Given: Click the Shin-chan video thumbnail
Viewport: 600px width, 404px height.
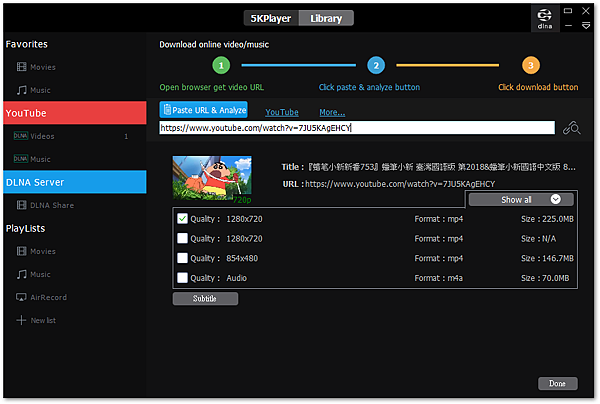Looking at the screenshot, I should point(212,178).
